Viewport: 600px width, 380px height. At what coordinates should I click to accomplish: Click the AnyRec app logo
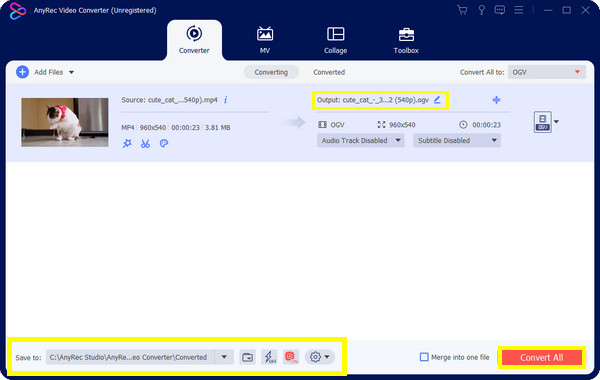[18, 11]
